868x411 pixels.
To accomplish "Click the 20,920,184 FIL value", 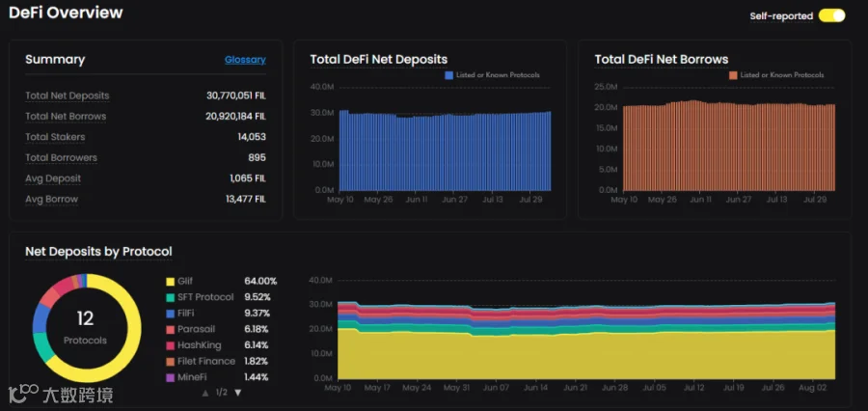I will pos(236,117).
